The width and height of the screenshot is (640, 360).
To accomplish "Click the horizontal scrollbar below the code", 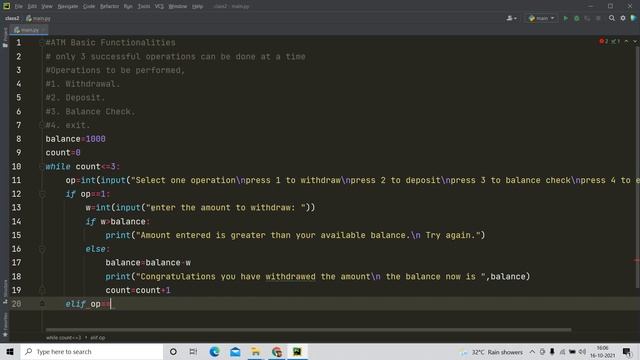I will 308,330.
